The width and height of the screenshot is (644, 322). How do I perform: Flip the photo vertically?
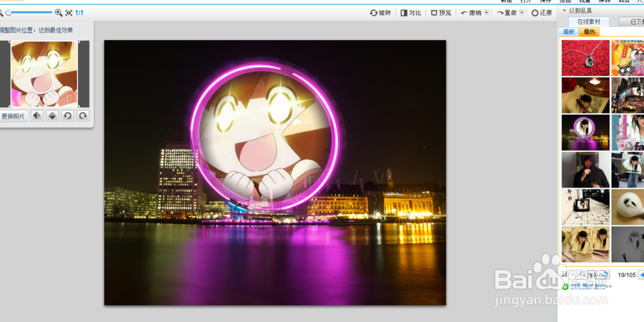pyautogui.click(x=52, y=116)
